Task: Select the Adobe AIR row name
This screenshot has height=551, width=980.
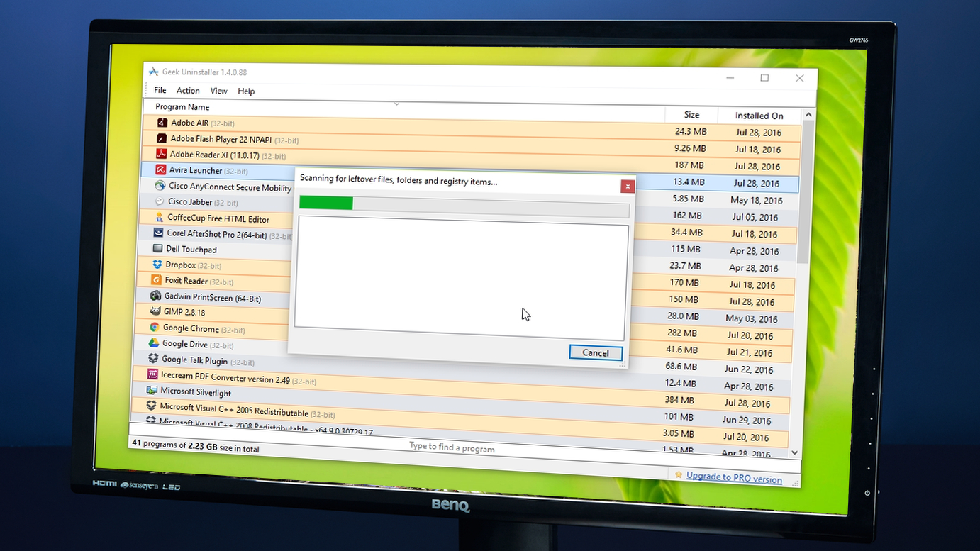Action: (190, 123)
